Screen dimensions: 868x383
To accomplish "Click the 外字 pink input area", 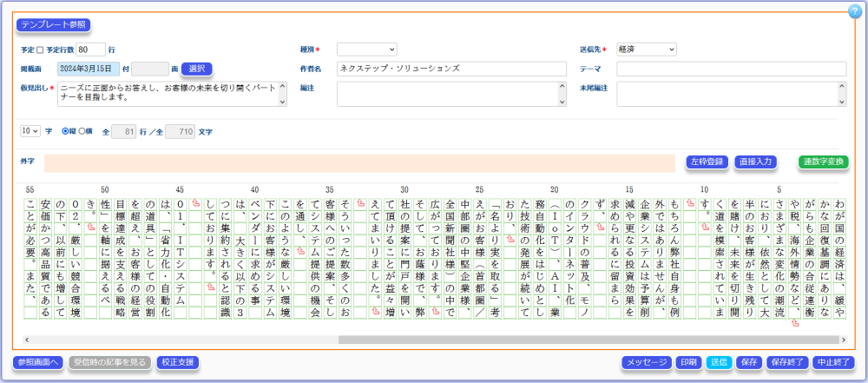I will tap(360, 163).
